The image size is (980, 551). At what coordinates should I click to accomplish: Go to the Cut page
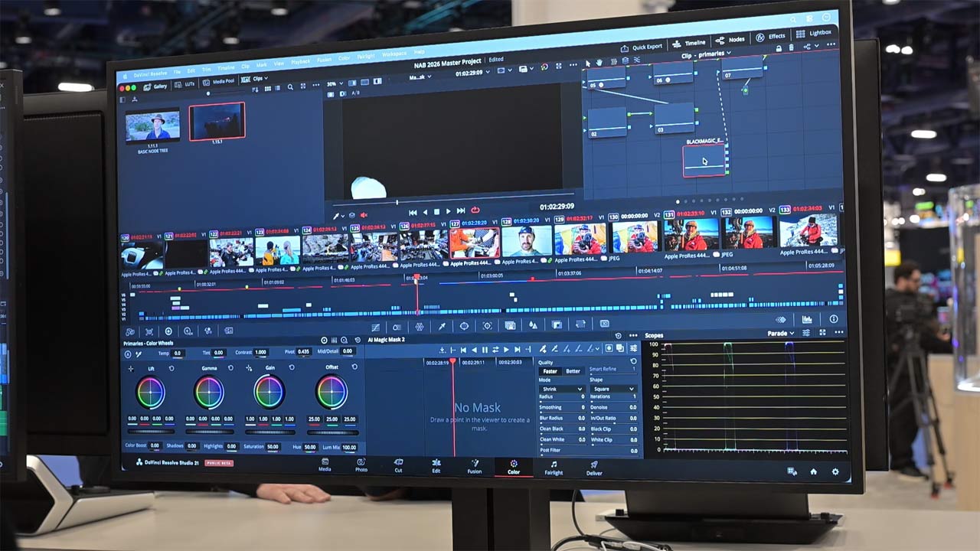click(398, 465)
